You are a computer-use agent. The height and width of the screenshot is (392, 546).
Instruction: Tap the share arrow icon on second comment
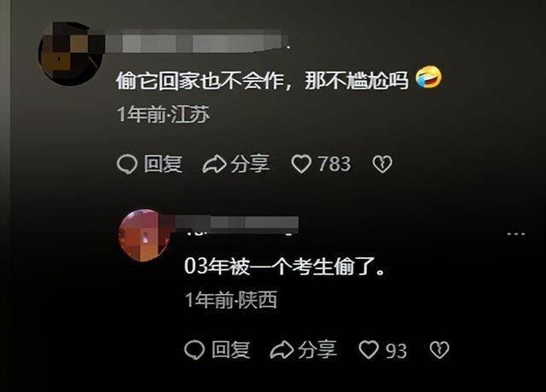282,350
